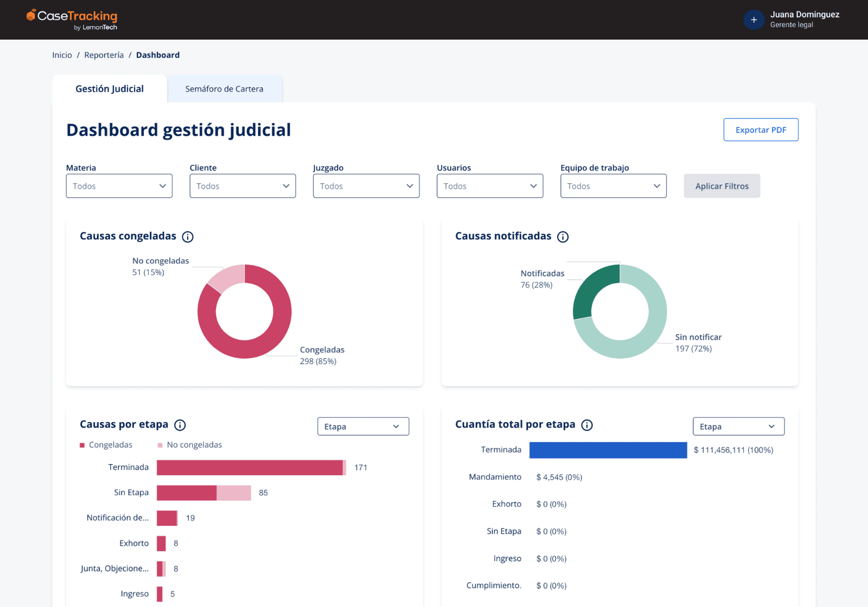
Task: Expand the Juzgado dropdown
Action: click(366, 186)
